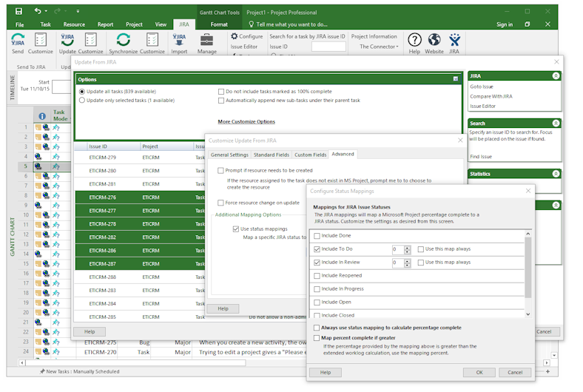Switch to the Resource ribbon tab
583x392 pixels.
[74, 24]
